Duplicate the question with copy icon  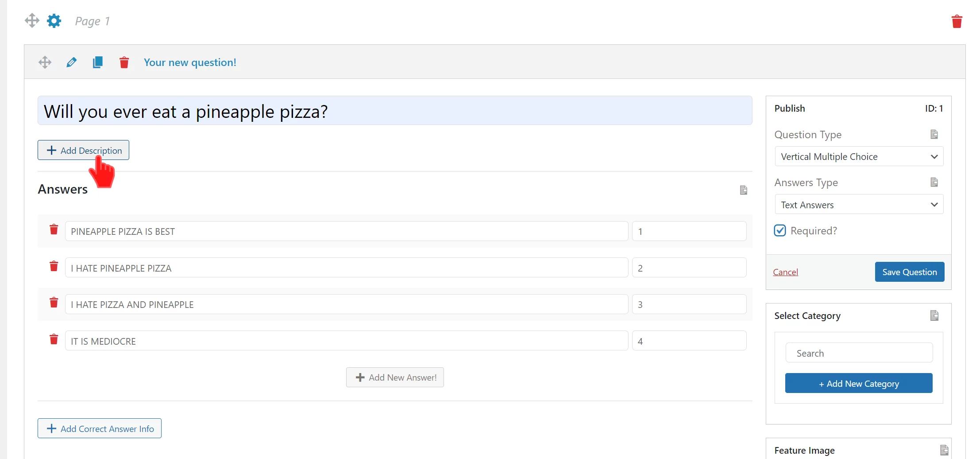(x=97, y=62)
